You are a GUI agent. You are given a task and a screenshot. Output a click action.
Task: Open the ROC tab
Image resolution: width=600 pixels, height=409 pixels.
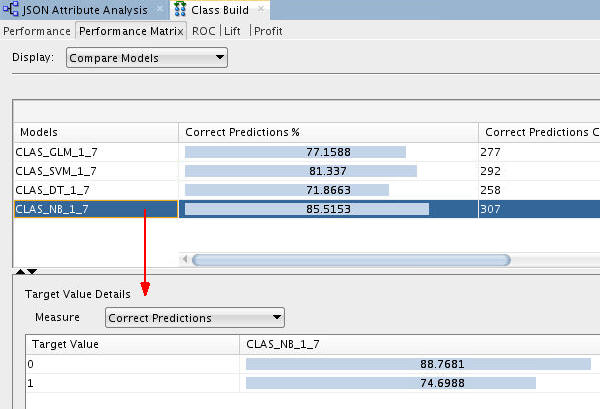204,31
